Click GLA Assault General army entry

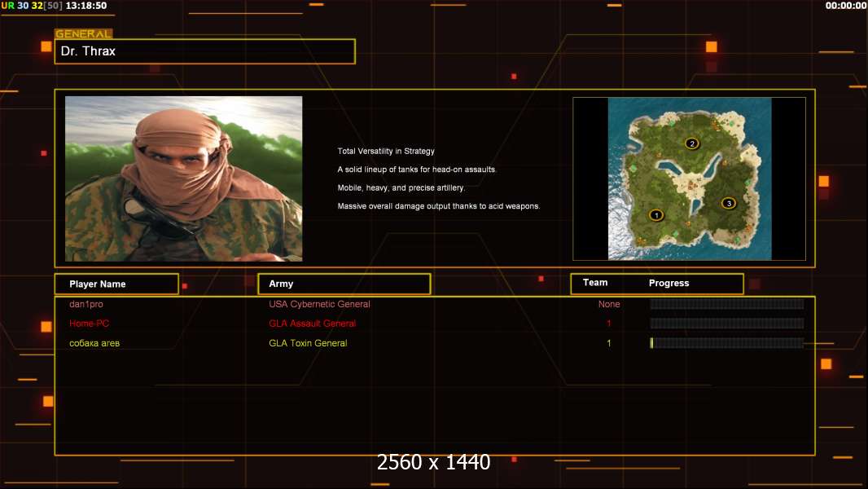click(312, 324)
